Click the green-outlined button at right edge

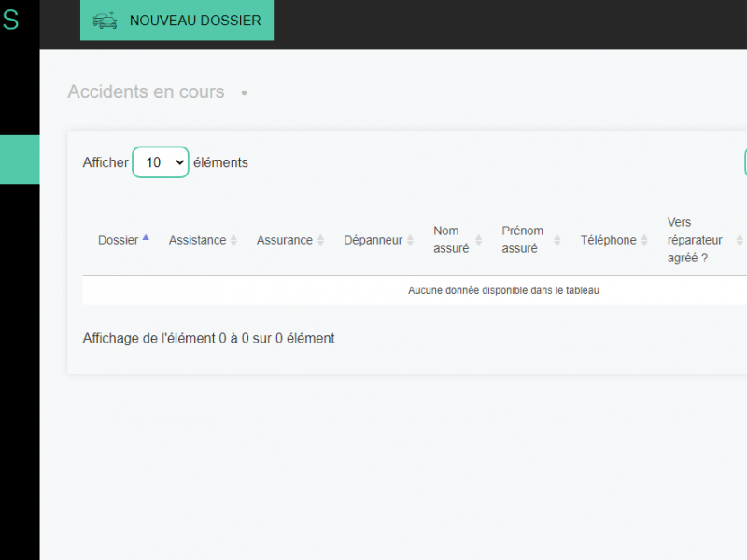coord(744,162)
